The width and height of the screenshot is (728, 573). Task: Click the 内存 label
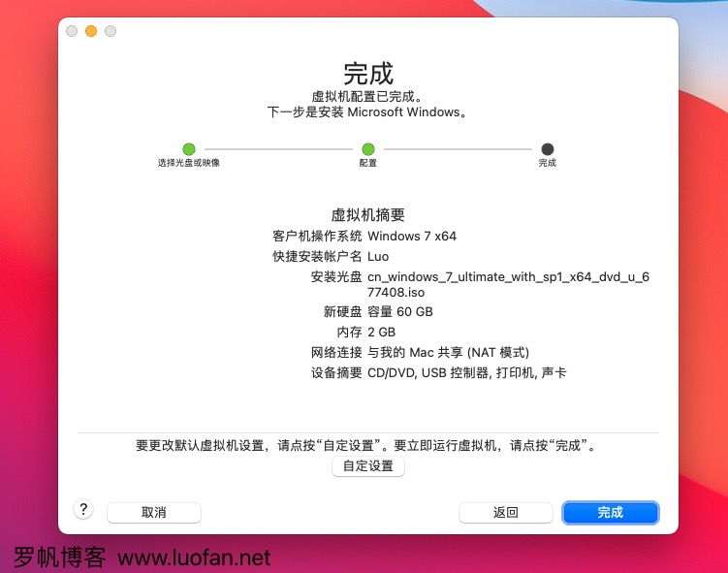click(x=349, y=332)
